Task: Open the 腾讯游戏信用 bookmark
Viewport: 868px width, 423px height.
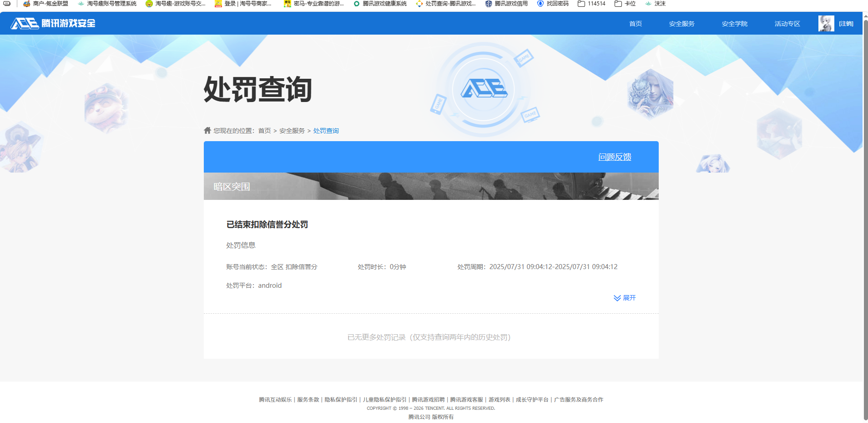Action: tap(506, 4)
